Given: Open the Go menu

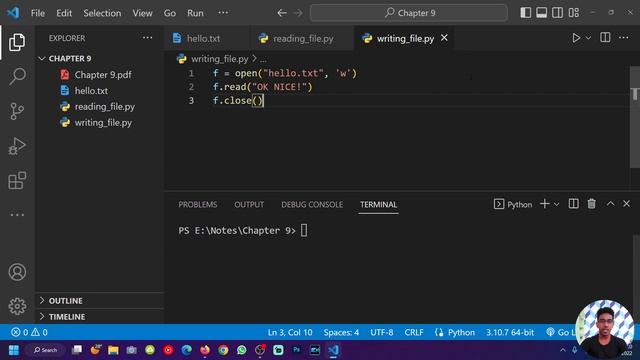Looking at the screenshot, I should 169,13.
